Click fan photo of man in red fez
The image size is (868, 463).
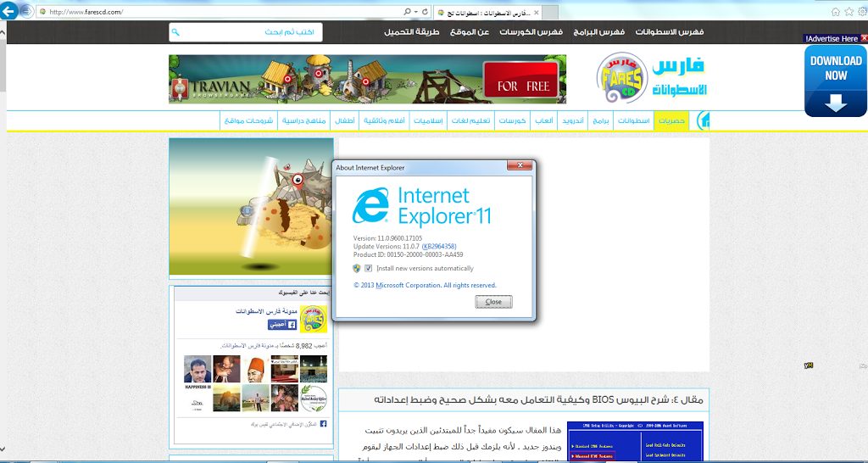[256, 370]
